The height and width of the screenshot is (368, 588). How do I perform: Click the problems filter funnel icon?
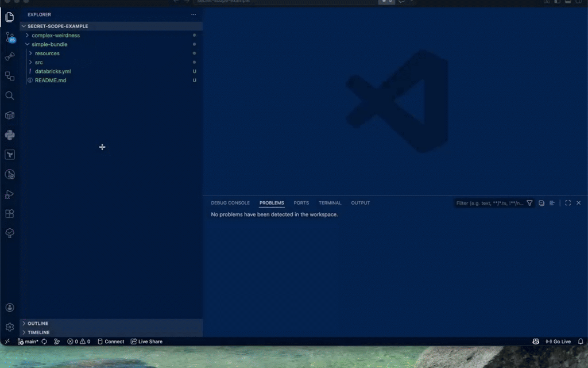tap(529, 203)
